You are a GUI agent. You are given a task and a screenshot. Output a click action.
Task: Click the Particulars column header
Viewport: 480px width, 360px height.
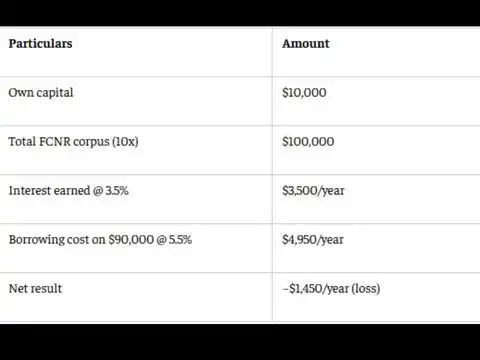[x=40, y=44]
